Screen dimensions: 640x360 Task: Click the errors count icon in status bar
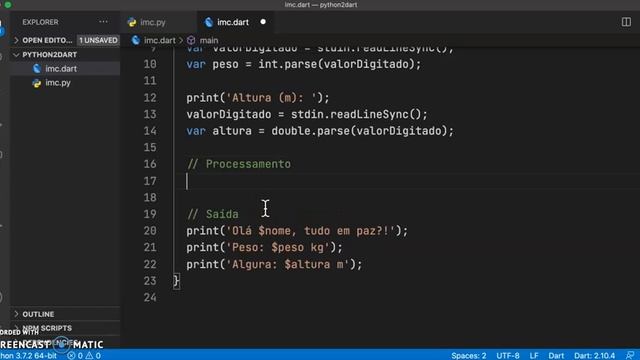click(71, 356)
